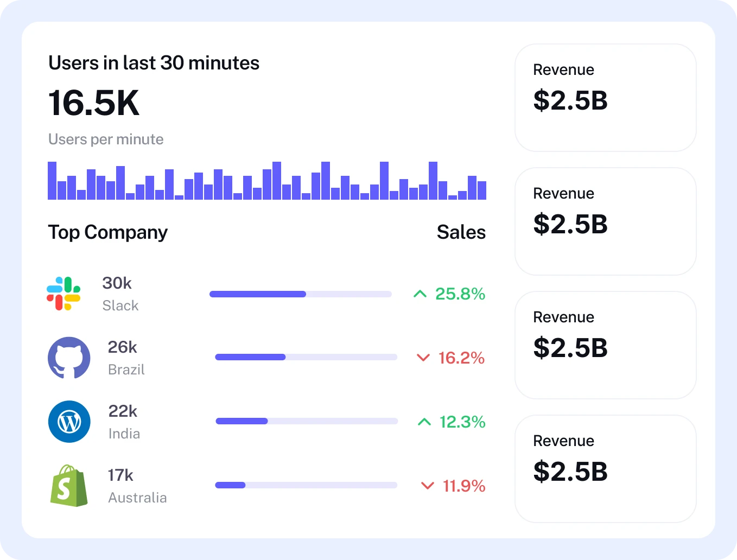Click the Slack logo icon
Image resolution: width=737 pixels, height=560 pixels.
63,294
